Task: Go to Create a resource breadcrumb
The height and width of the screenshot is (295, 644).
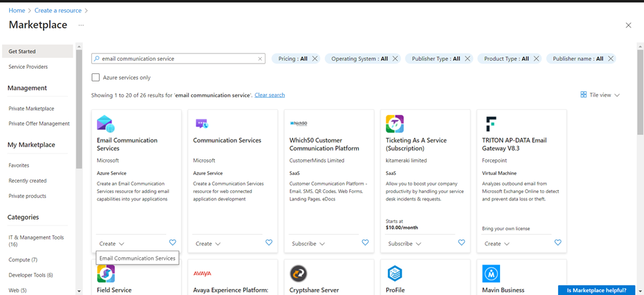Action: 58,11
